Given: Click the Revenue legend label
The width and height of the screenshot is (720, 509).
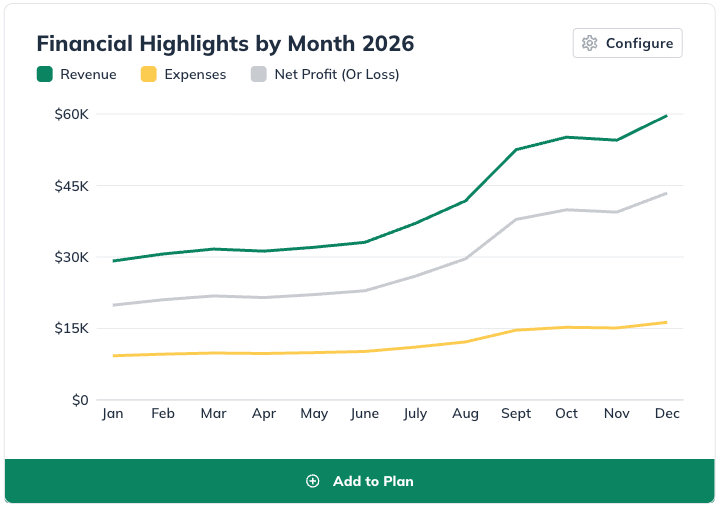Looking at the screenshot, I should click(88, 74).
